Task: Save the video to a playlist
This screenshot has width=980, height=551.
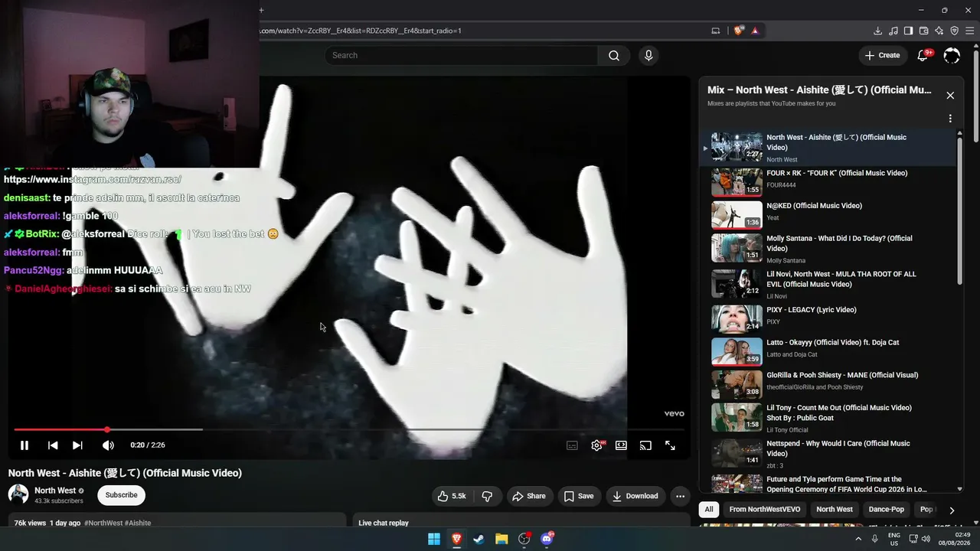Action: (x=579, y=496)
